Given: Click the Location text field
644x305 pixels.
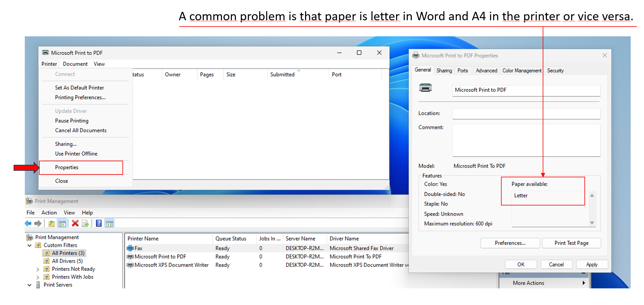Looking at the screenshot, I should tap(526, 113).
